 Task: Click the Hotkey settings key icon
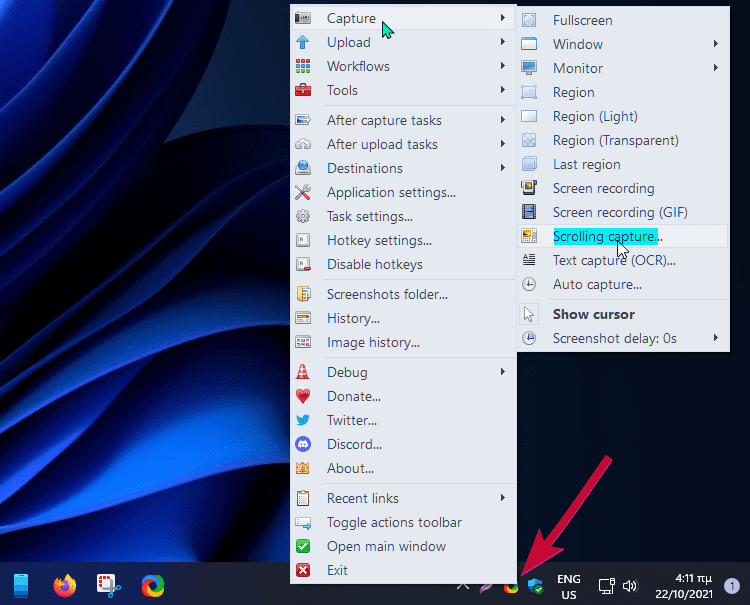(x=303, y=240)
